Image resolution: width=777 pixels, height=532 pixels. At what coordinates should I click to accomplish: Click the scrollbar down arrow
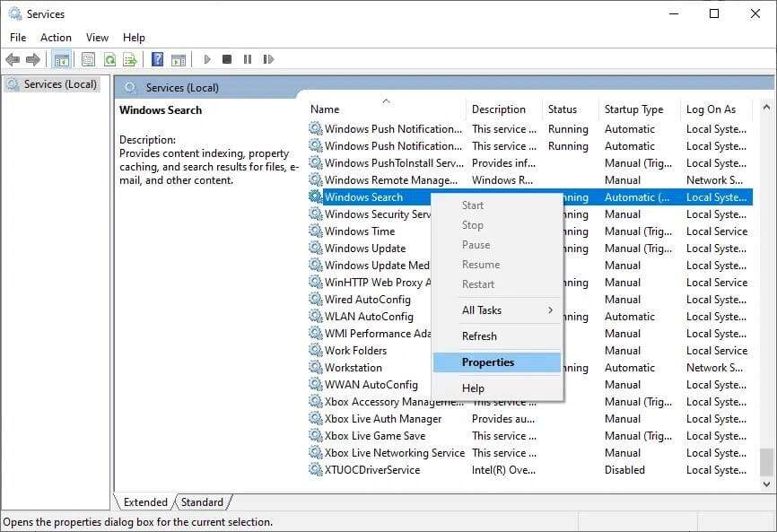click(x=766, y=484)
